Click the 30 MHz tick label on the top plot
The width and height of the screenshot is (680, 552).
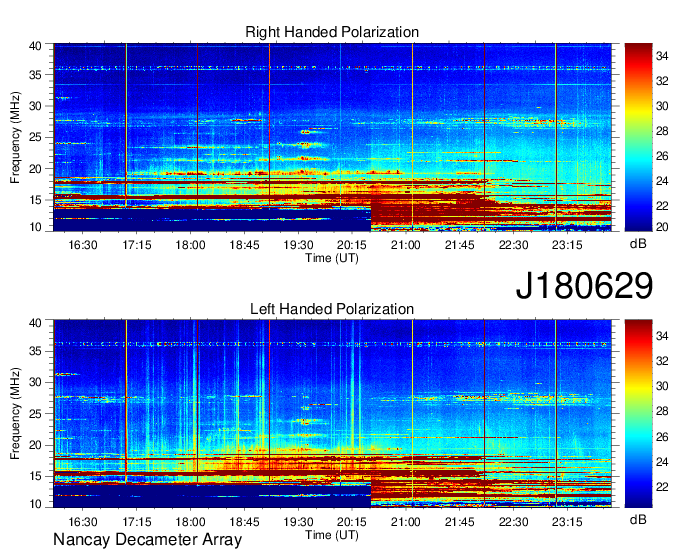pyautogui.click(x=36, y=106)
